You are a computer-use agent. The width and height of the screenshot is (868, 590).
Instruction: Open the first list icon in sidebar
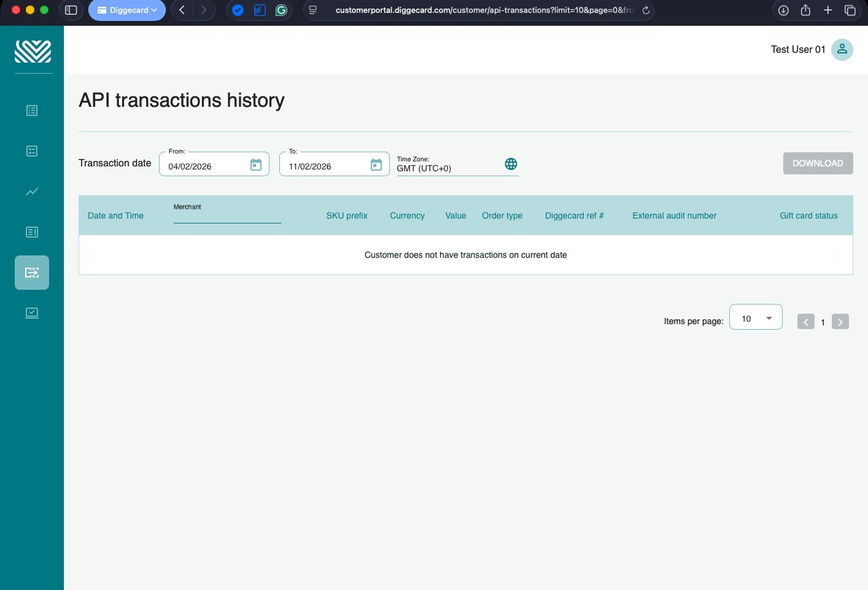pyautogui.click(x=32, y=111)
